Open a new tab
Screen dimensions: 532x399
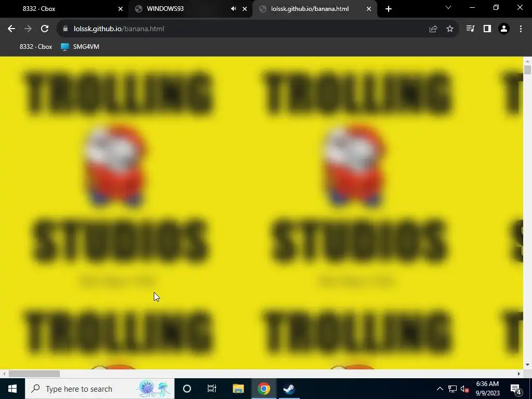tap(389, 9)
